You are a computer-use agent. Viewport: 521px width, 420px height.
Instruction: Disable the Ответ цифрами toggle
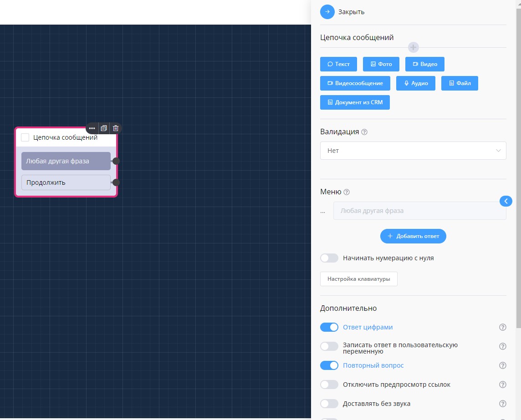pos(329,327)
